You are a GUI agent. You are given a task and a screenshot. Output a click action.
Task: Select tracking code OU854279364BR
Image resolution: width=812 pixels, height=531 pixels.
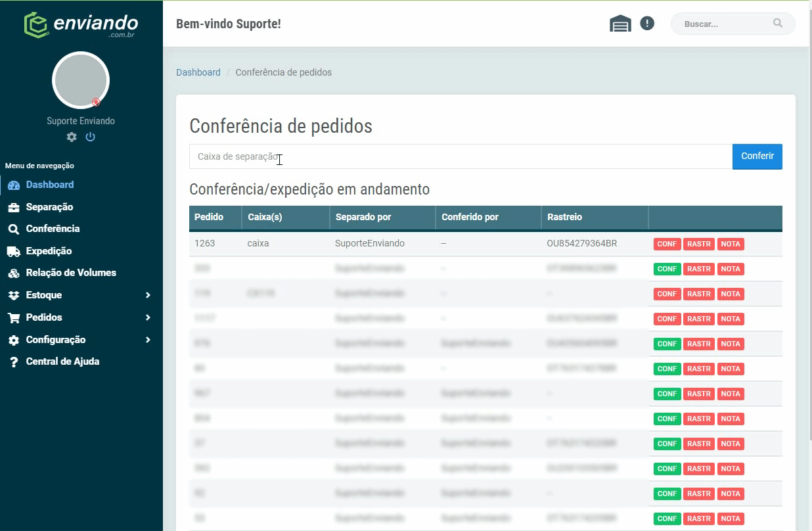coord(582,243)
